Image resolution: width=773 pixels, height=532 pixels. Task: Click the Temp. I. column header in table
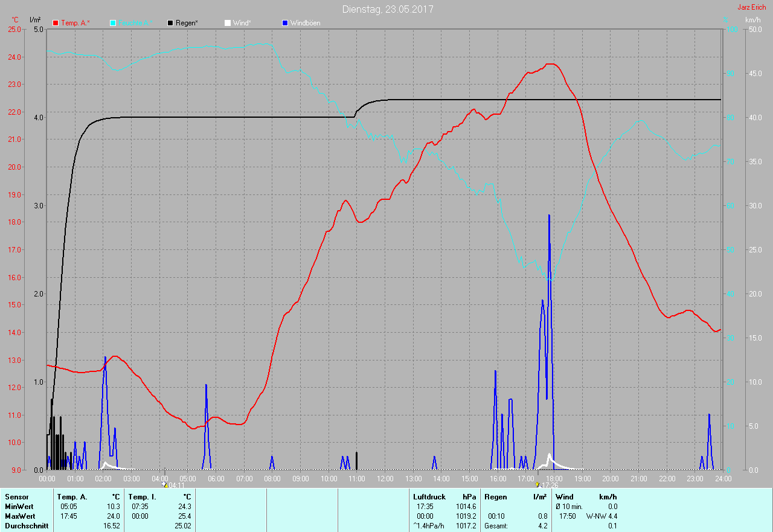tap(142, 497)
